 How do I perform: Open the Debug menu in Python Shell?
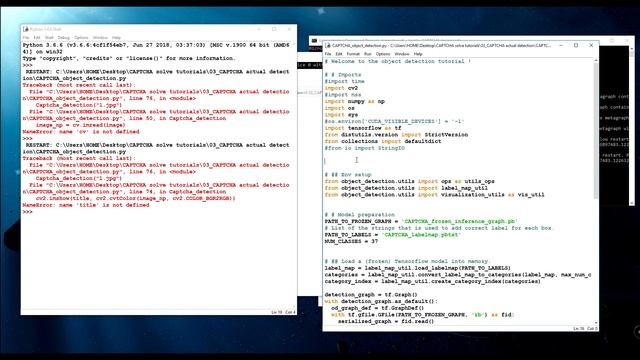tap(63, 38)
